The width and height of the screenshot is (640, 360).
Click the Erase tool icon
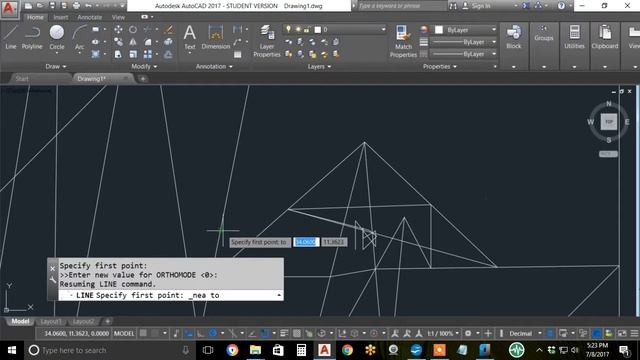(x=168, y=29)
